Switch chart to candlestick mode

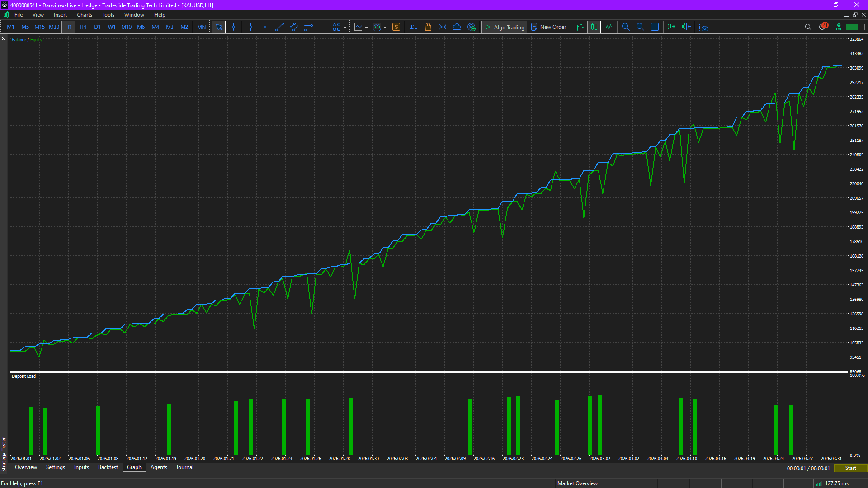coord(594,27)
